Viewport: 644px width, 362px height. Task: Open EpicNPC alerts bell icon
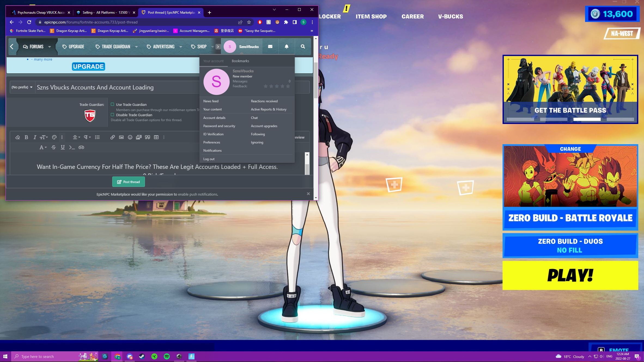coord(287,47)
